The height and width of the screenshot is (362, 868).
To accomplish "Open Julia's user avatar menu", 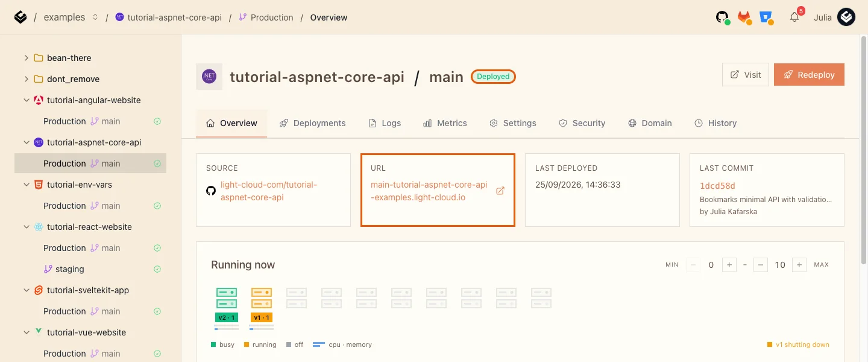I will click(846, 17).
